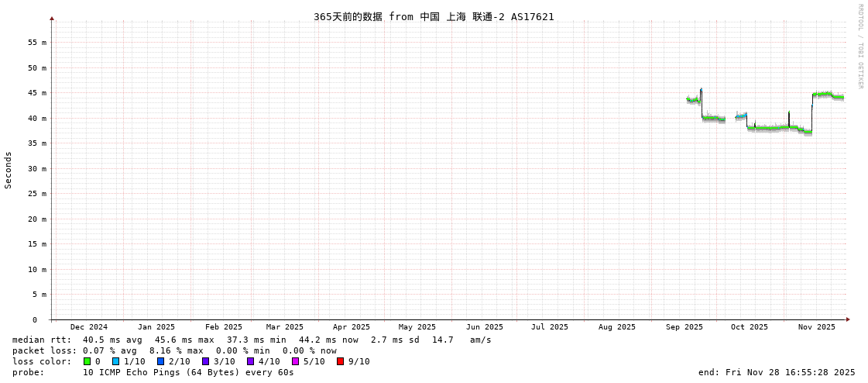Click the magenta 5/10 loss swatch

[295, 361]
